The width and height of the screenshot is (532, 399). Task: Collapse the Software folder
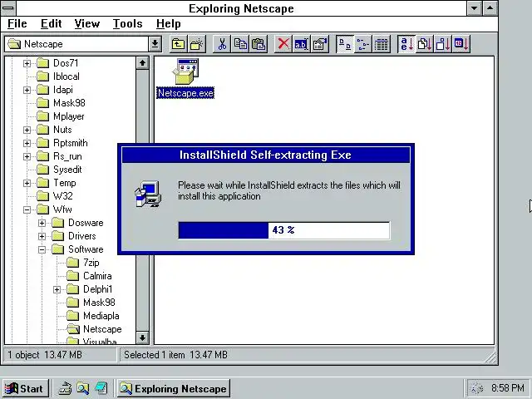coord(42,249)
